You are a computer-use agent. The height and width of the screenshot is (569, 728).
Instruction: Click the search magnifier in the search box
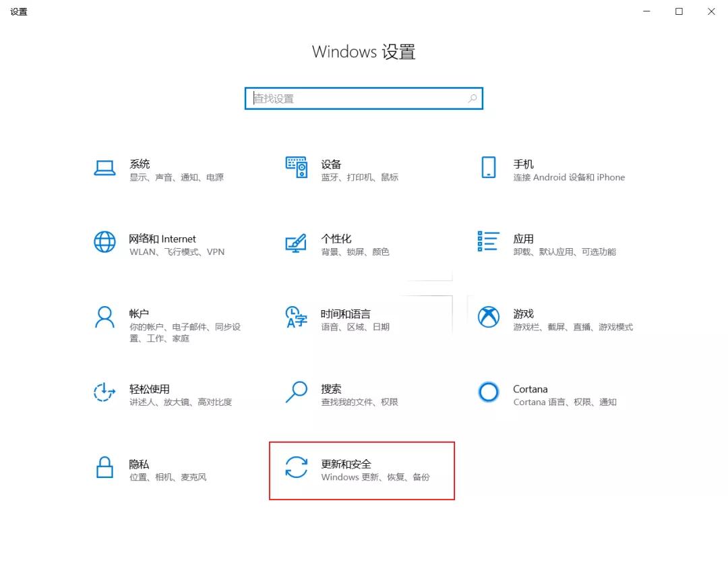click(x=472, y=98)
